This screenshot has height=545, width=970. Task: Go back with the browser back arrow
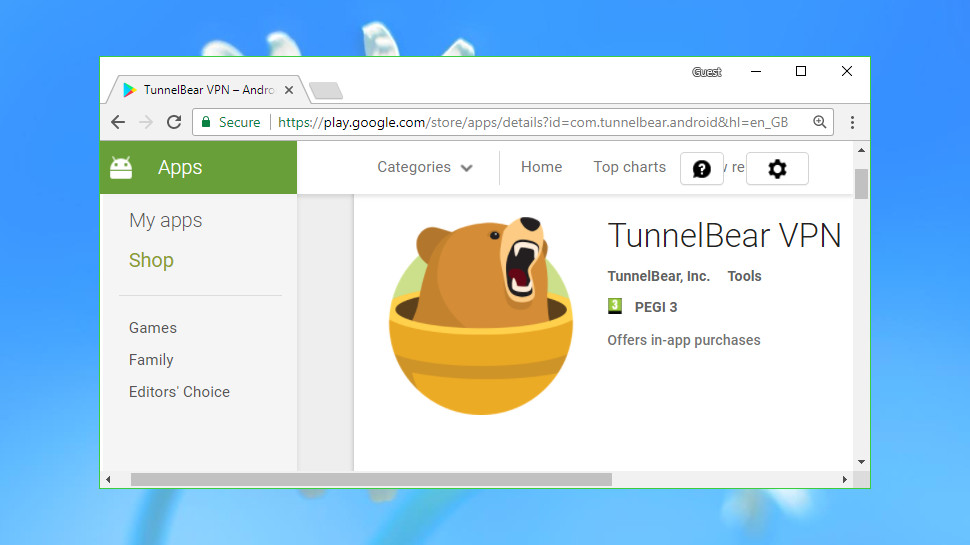pos(118,122)
